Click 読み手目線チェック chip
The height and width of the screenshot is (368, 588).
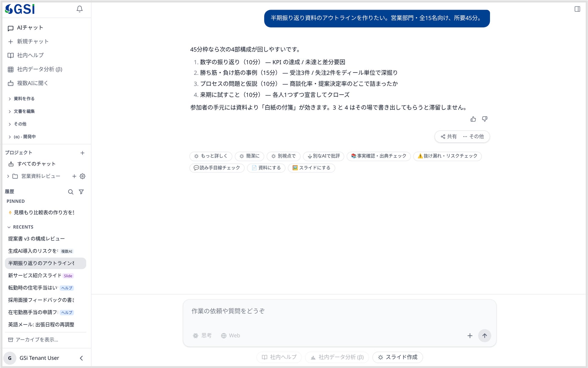click(217, 168)
